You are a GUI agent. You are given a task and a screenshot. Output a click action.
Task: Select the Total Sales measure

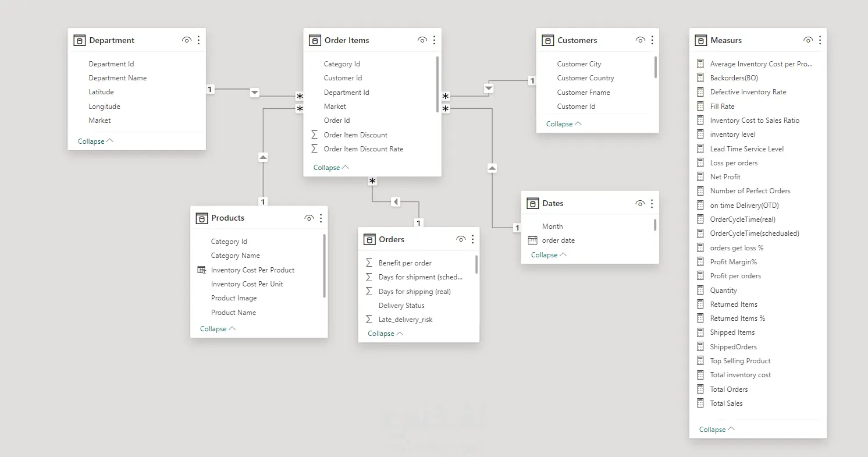point(726,403)
